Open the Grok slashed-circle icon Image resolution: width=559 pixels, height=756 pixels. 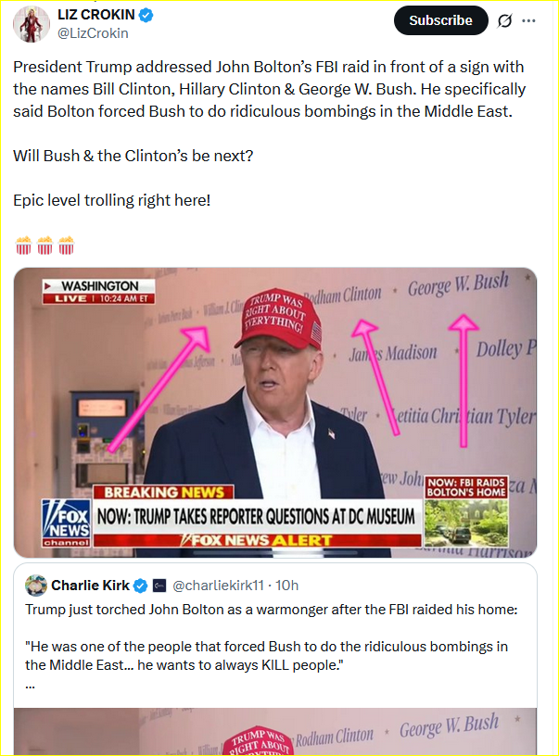pyautogui.click(x=504, y=20)
